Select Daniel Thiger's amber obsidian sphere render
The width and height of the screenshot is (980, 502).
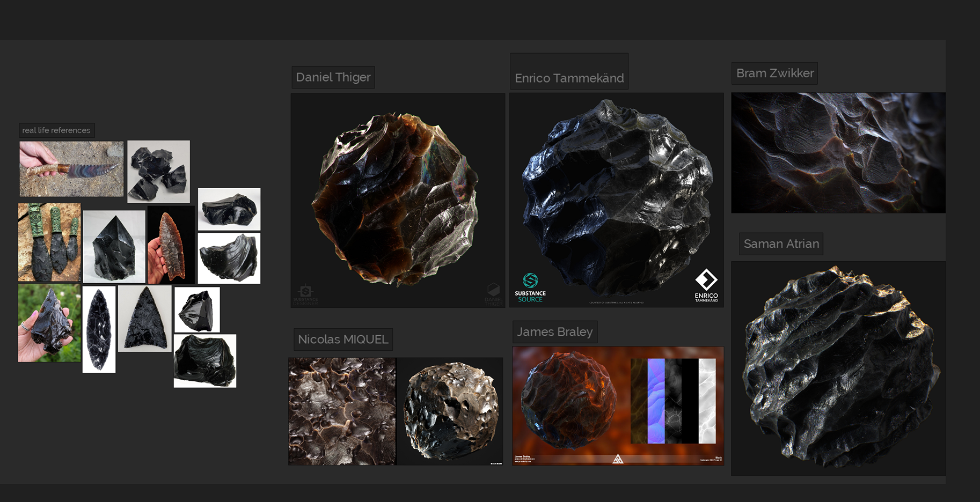pyautogui.click(x=397, y=200)
